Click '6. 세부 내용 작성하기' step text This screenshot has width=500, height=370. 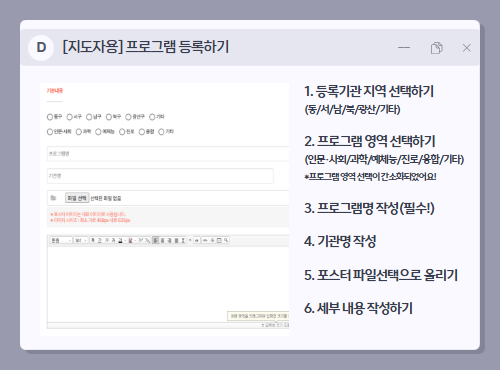358,308
